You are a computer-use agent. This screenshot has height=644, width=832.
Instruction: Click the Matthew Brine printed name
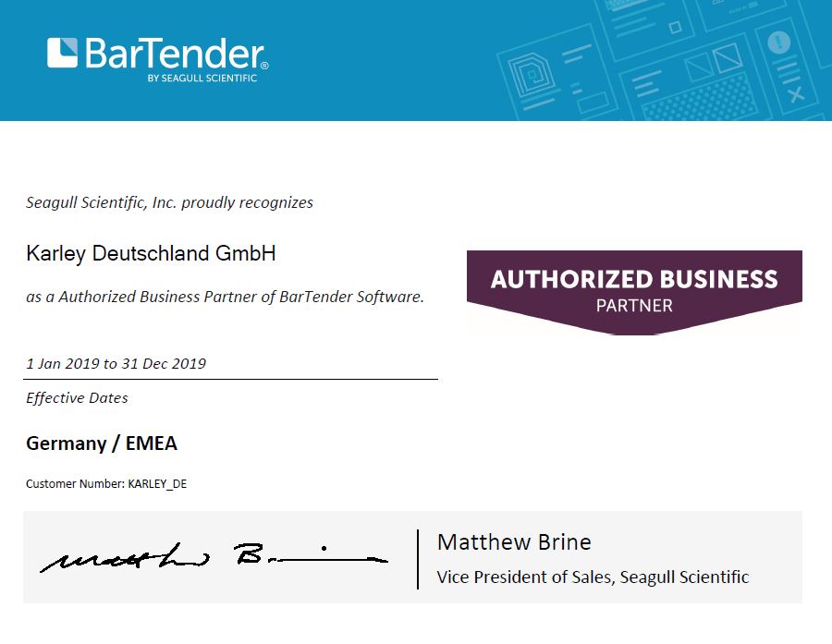coord(514,541)
